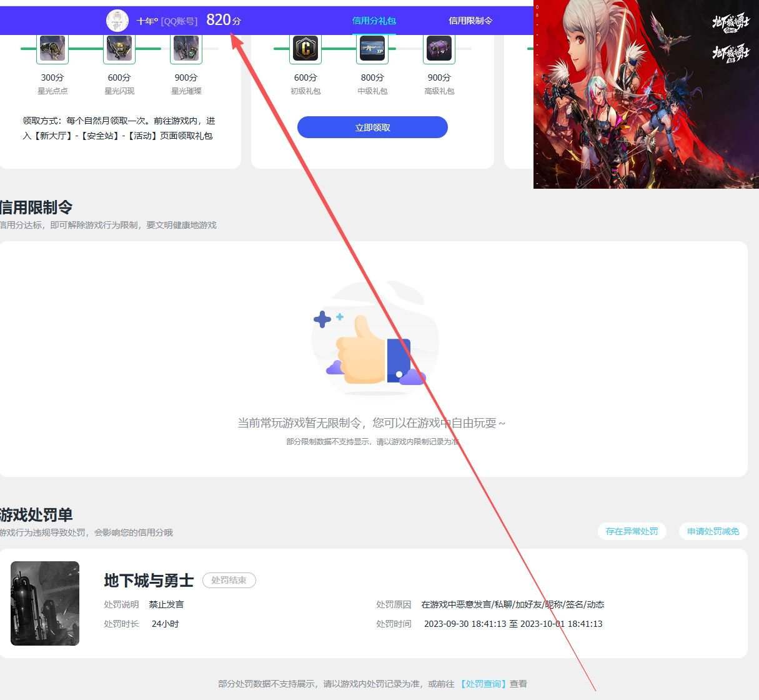Select the 900分 高级礼包 gift icon
This screenshot has width=759, height=700.
pos(439,48)
